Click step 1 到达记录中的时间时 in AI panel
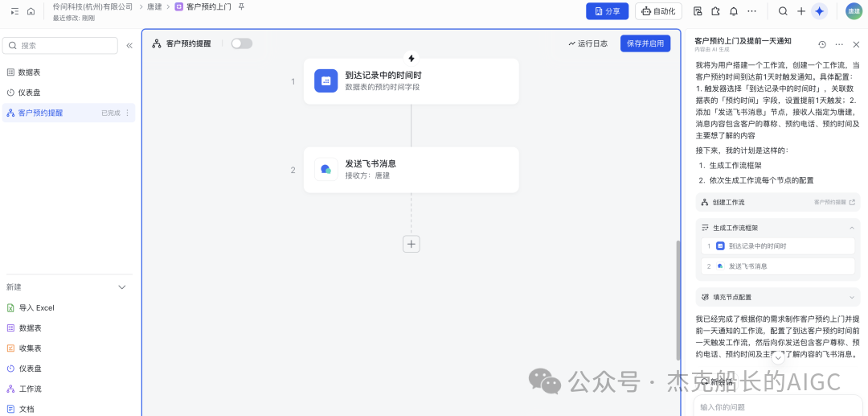This screenshot has width=868, height=416. tap(778, 246)
